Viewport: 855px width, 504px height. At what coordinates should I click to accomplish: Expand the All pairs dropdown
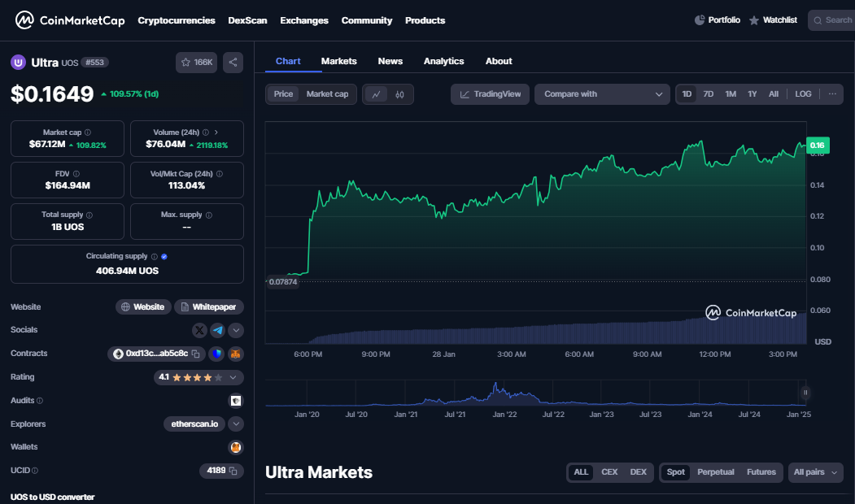click(815, 472)
